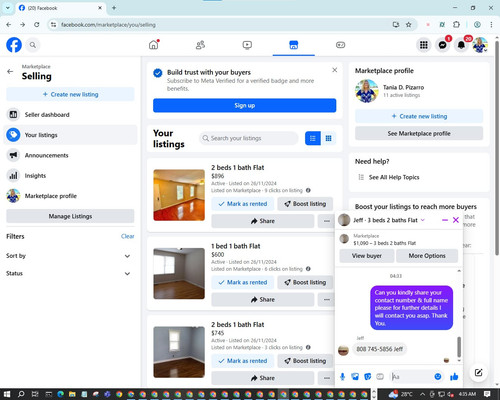Open Insights in sidebar

(70, 176)
